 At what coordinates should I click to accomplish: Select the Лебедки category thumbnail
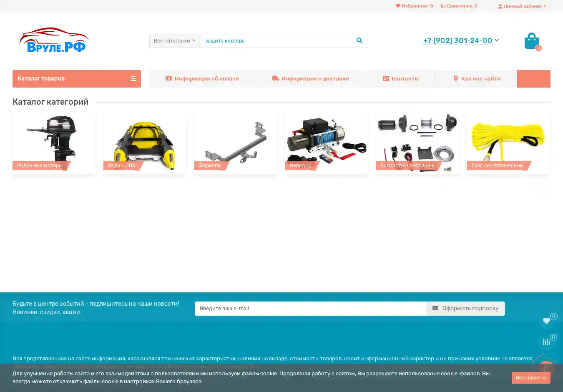(x=326, y=143)
